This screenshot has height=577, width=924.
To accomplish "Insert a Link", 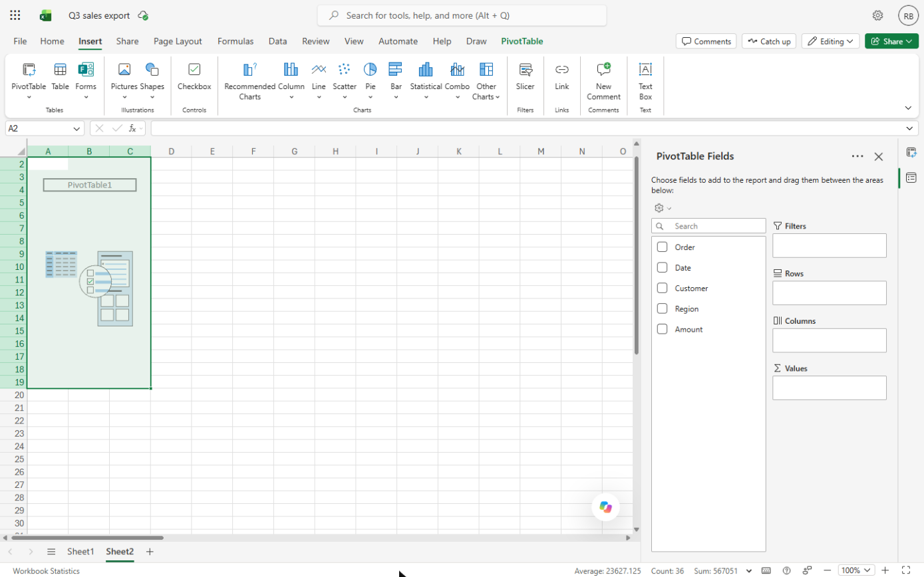I will 562,77.
